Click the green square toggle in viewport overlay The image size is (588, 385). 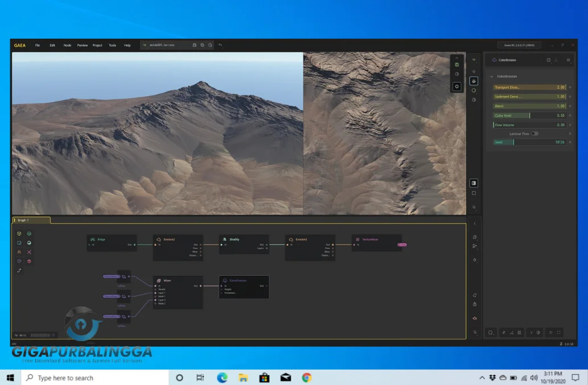(457, 65)
